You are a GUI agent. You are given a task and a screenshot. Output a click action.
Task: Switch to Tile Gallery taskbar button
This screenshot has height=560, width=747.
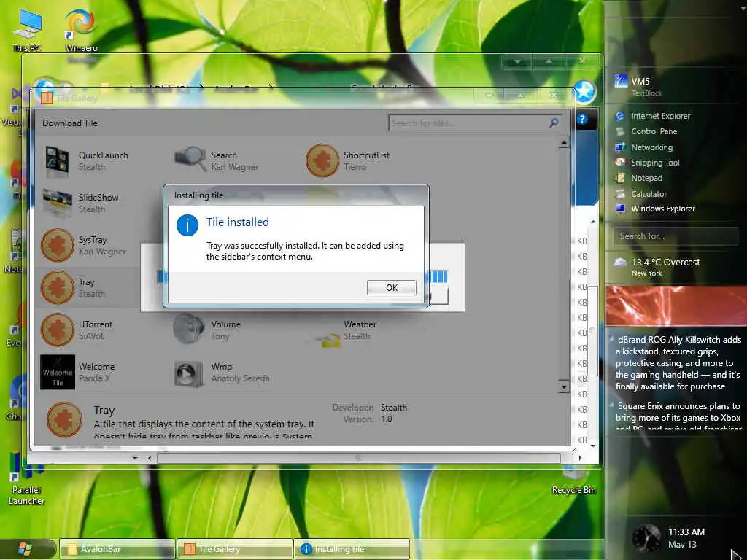pos(234,549)
